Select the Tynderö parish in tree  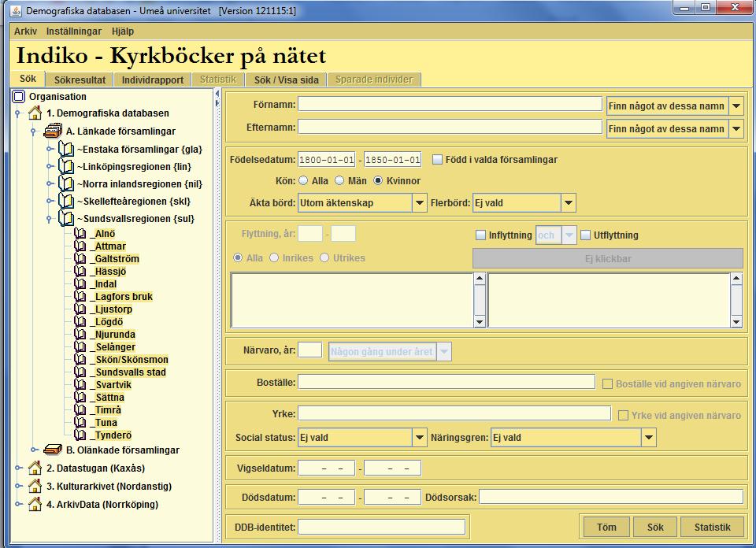tap(113, 435)
